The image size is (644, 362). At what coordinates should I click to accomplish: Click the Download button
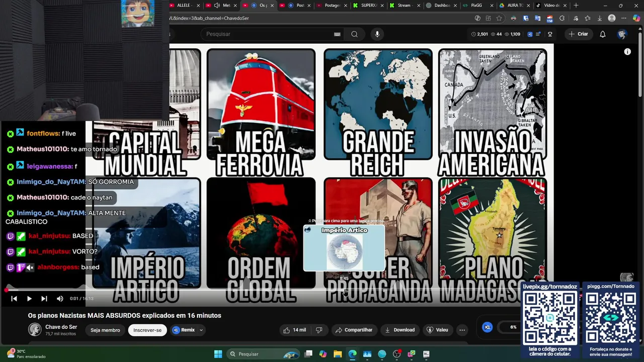point(399,330)
